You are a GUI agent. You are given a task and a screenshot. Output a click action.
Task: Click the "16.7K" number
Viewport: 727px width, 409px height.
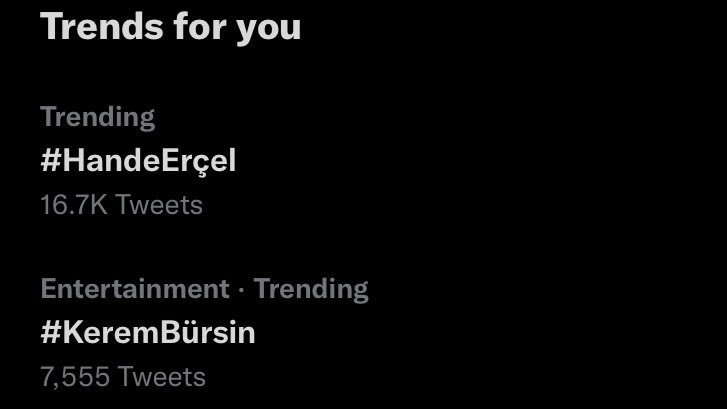click(73, 205)
